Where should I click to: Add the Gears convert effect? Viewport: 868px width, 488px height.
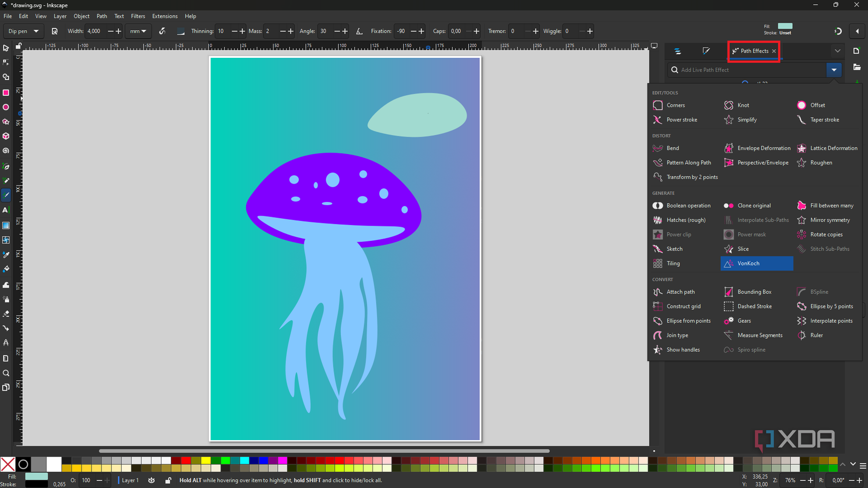[x=743, y=321]
